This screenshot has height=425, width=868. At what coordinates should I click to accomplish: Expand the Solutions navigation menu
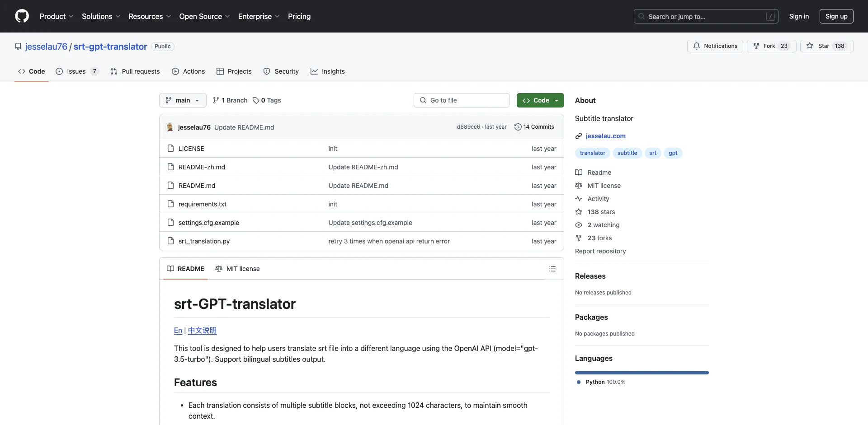(x=101, y=16)
